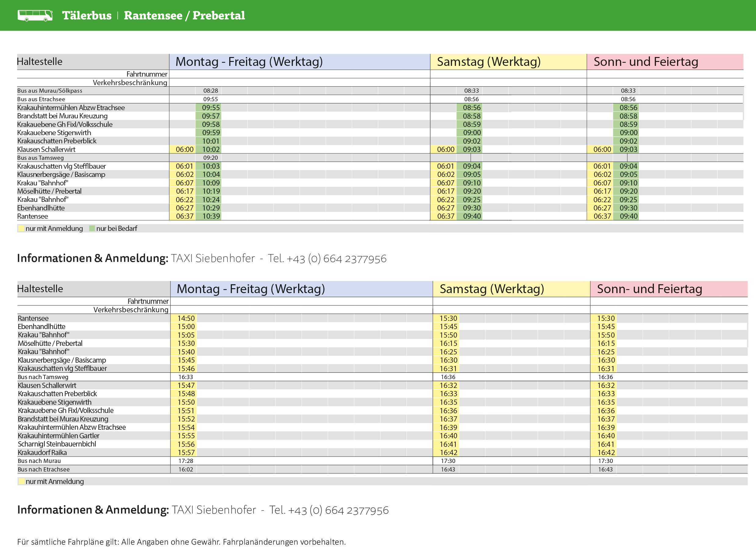Select lower Samstag (Werktag) column header

click(491, 289)
